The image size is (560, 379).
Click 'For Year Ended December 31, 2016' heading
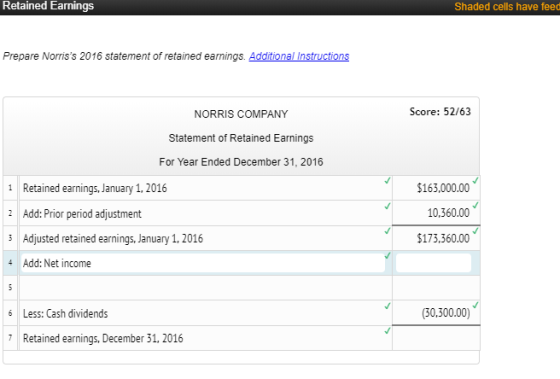coord(241,162)
